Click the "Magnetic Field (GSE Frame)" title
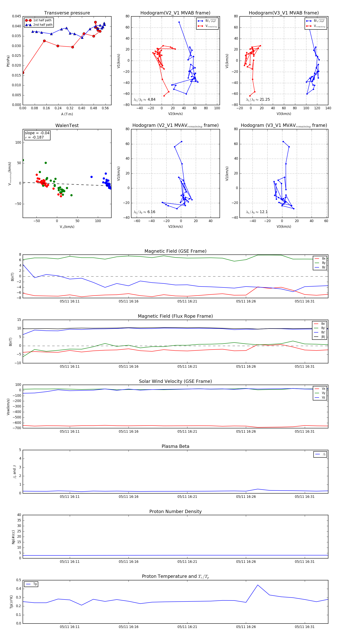Image resolution: width=351 pixels, height=644 pixels. 175,251
